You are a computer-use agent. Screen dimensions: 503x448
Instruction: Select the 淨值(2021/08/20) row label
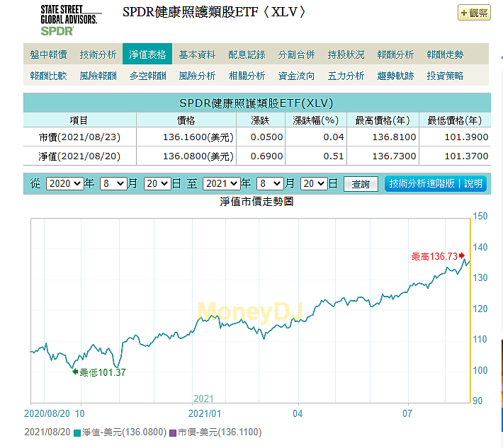79,156
